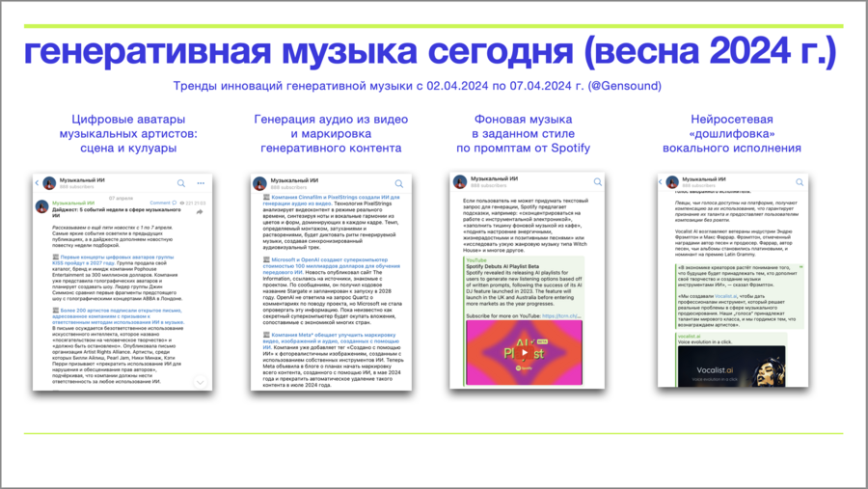Open the Meta content labeling news link
868x489 pixels.
331,341
